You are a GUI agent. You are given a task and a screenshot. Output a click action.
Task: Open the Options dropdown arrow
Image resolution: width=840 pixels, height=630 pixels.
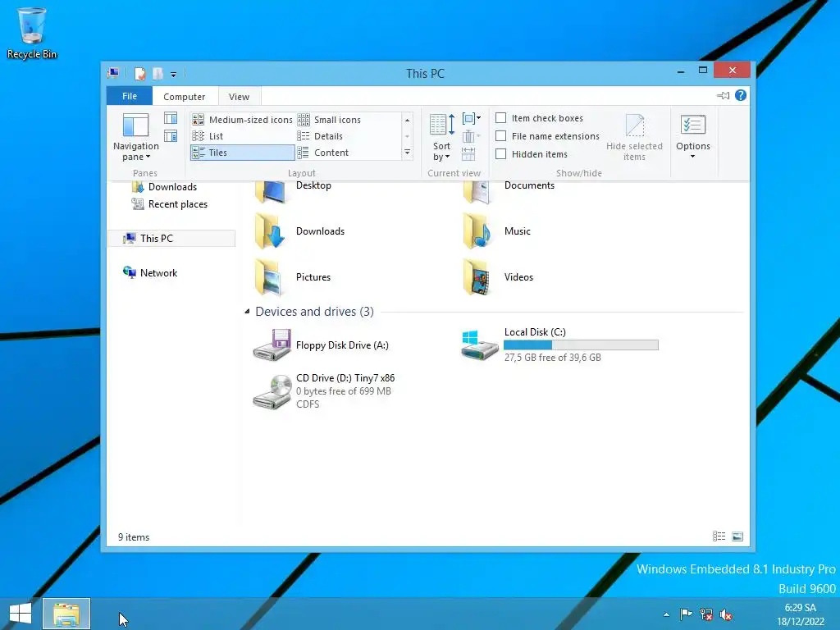tap(692, 157)
